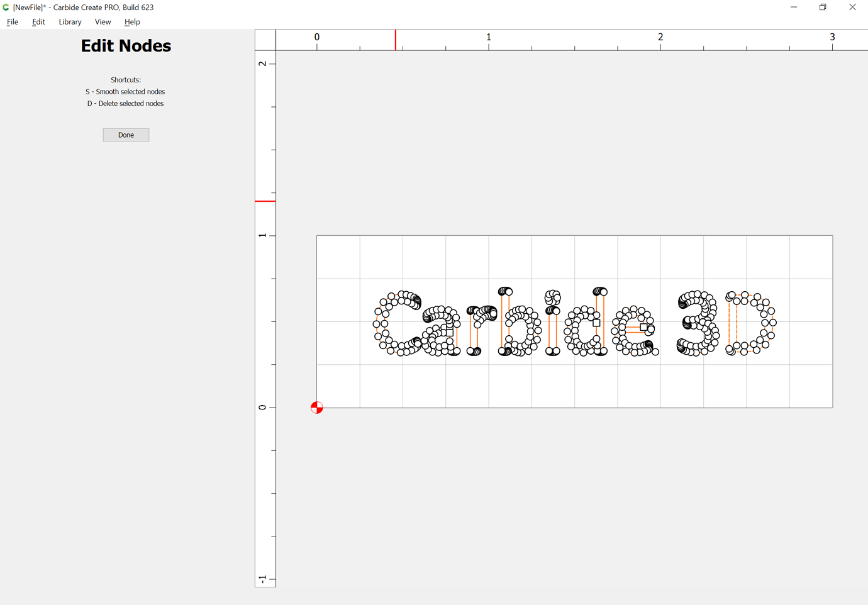868x605 pixels.
Task: Open the View menu
Action: click(x=103, y=22)
